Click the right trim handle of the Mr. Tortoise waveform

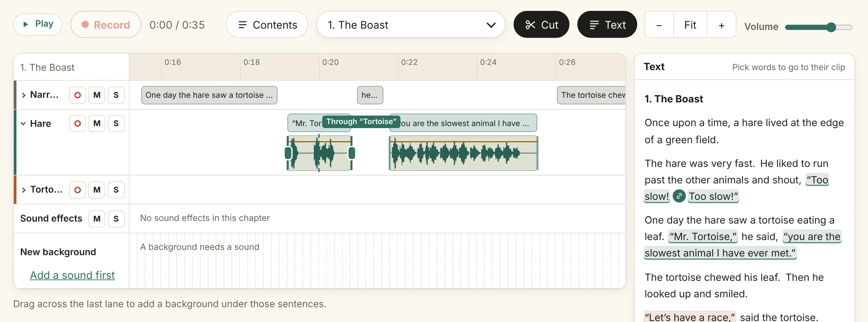(x=351, y=153)
